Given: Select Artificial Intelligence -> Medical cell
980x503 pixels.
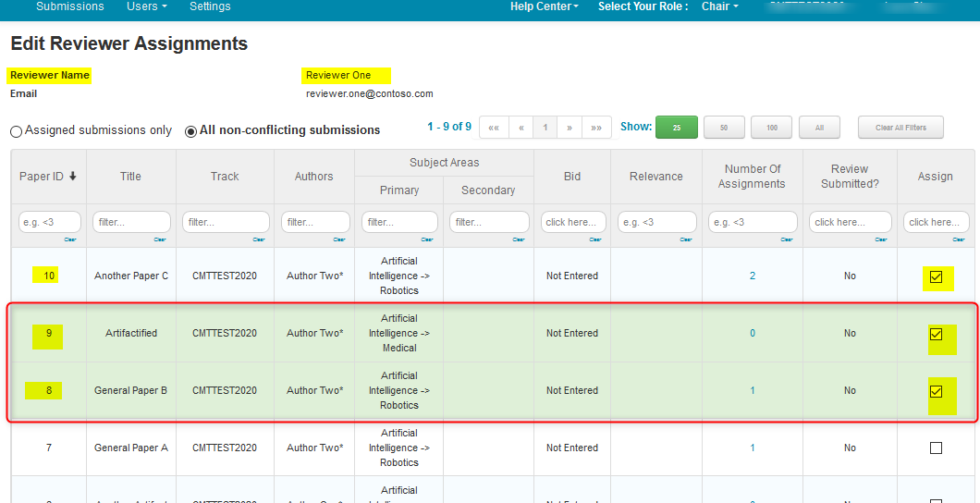Looking at the screenshot, I should [398, 333].
